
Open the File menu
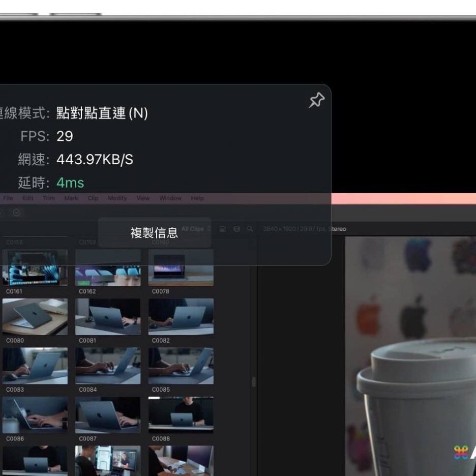(x=8, y=198)
